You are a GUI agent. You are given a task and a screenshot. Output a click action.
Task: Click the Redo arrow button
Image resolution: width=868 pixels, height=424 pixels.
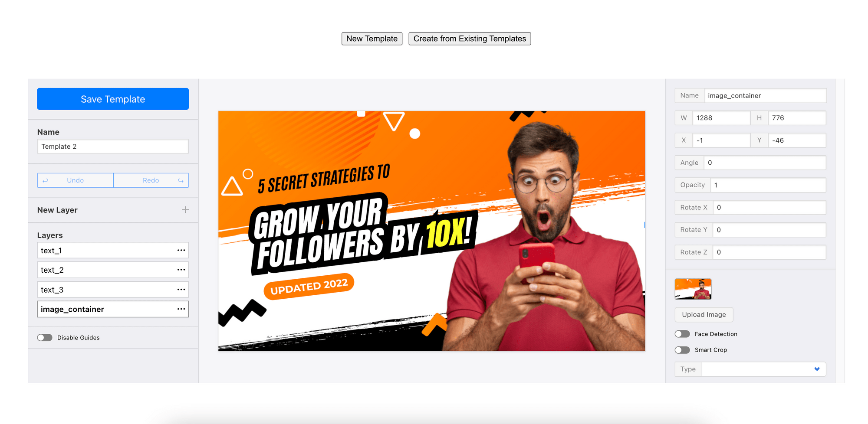click(x=151, y=180)
